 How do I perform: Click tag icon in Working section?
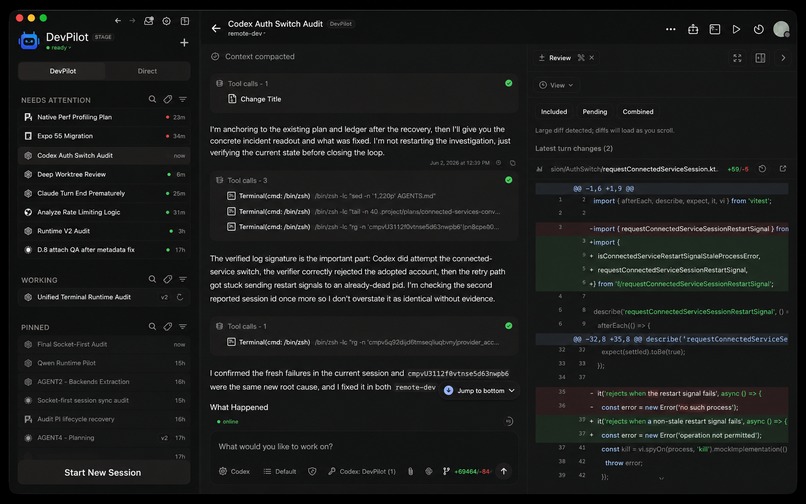(168, 279)
